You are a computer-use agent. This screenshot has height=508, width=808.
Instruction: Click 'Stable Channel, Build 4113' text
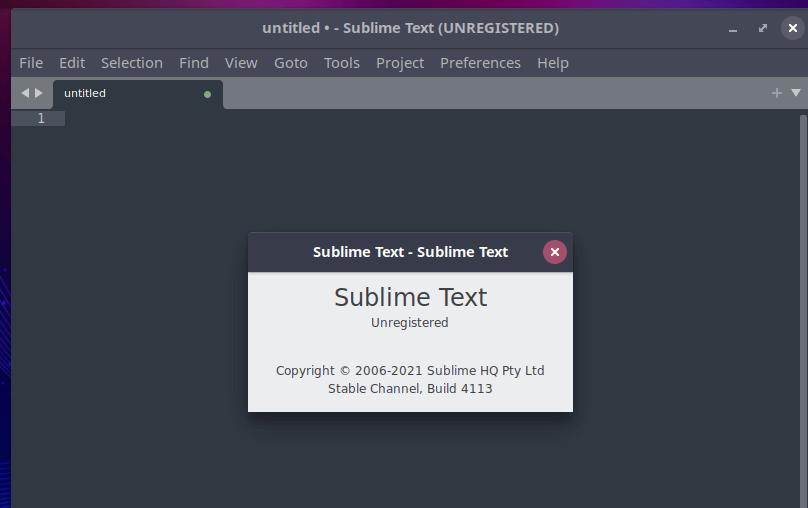pos(410,388)
